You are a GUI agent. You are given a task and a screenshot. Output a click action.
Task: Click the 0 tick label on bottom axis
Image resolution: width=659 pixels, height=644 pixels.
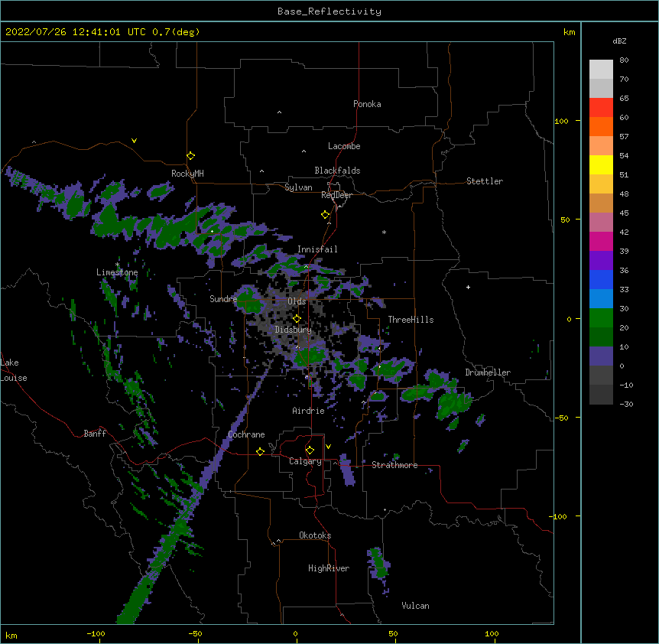pos(295,633)
